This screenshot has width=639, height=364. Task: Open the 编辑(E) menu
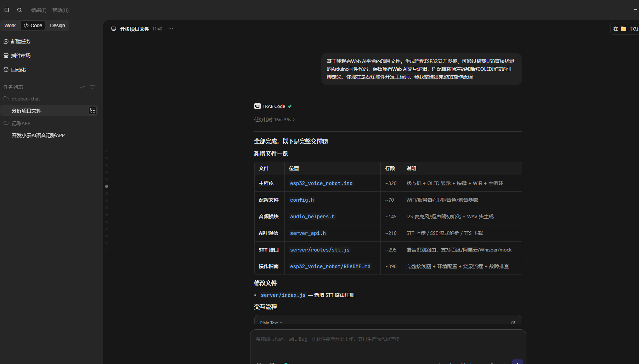tap(39, 10)
